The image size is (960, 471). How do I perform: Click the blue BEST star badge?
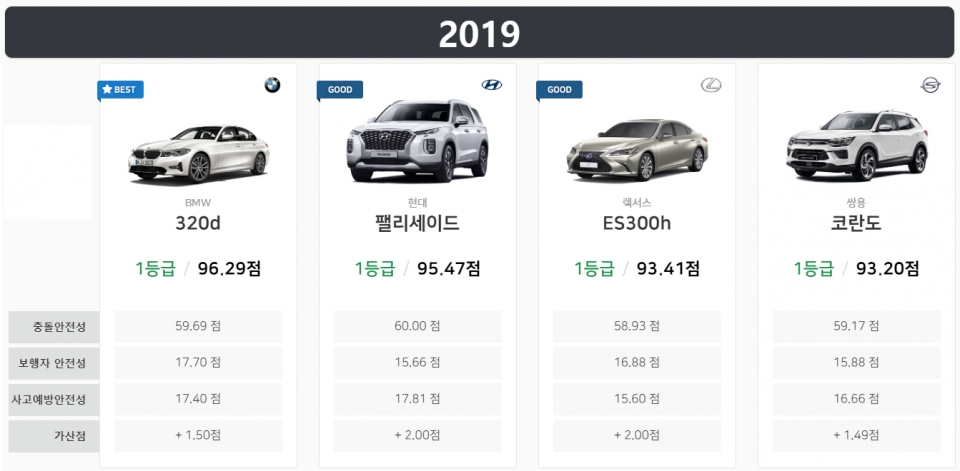point(120,90)
